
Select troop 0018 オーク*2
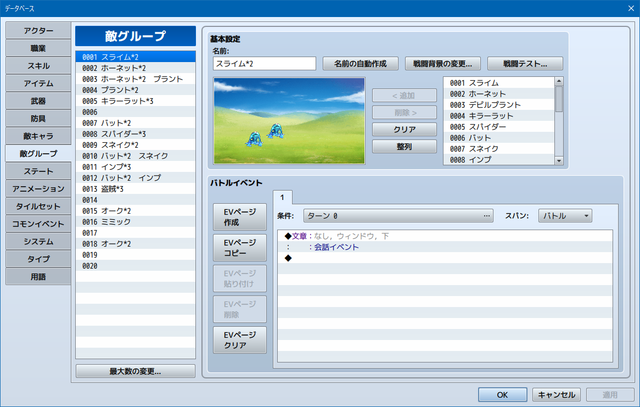point(136,244)
